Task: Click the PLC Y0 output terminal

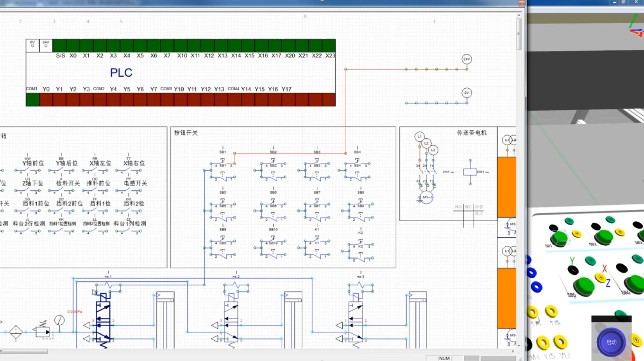Action: coord(46,100)
